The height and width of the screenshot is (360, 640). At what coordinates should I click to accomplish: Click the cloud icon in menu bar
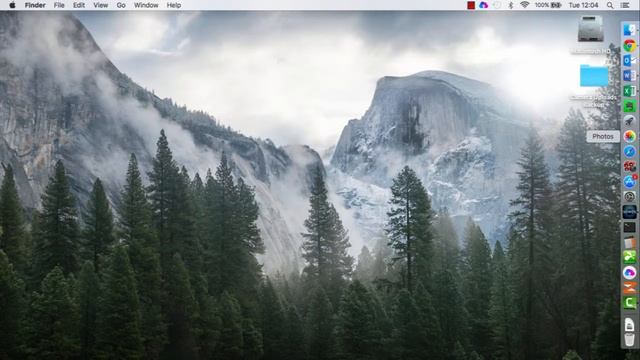[x=484, y=5]
